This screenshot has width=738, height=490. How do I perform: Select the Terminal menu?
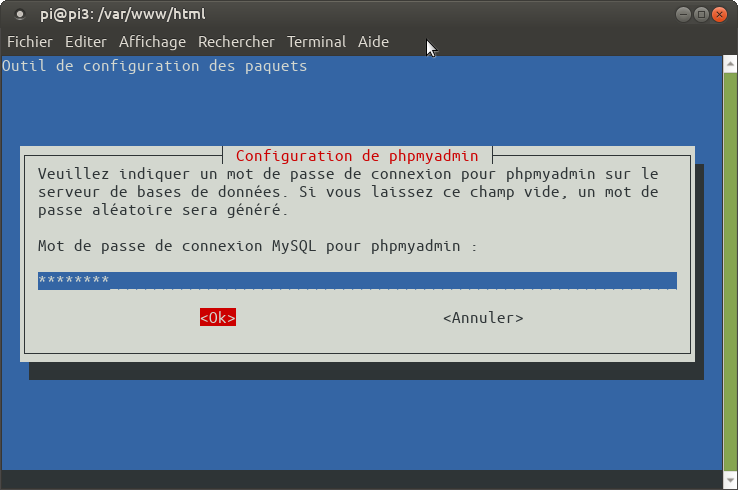click(x=316, y=42)
